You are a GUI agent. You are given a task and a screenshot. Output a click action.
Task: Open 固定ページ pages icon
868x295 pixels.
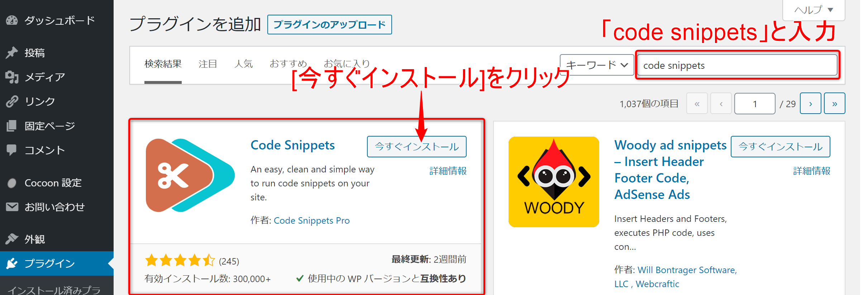click(12, 126)
